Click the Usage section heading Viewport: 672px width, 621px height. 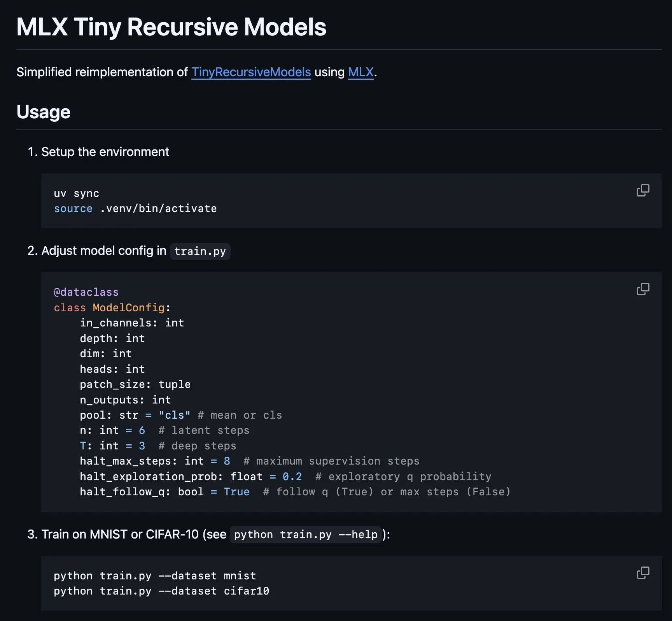click(x=43, y=112)
